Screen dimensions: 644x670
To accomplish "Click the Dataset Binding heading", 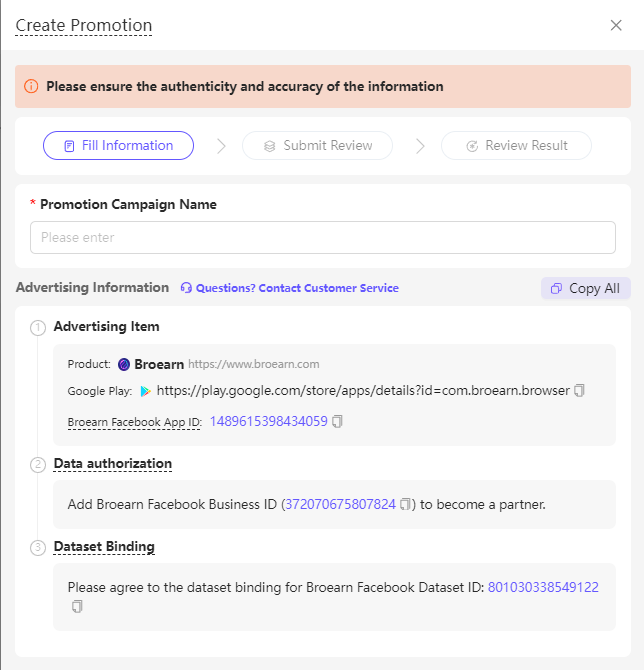I will [x=104, y=547].
